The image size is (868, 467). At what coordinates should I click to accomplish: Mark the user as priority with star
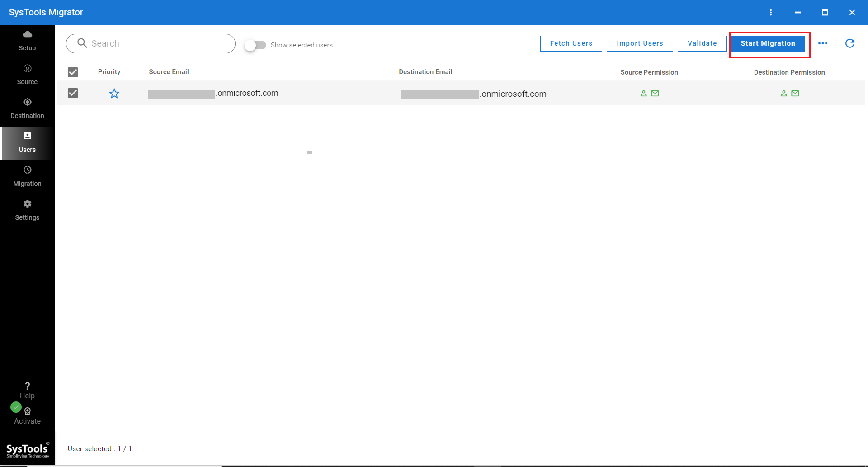pos(114,94)
